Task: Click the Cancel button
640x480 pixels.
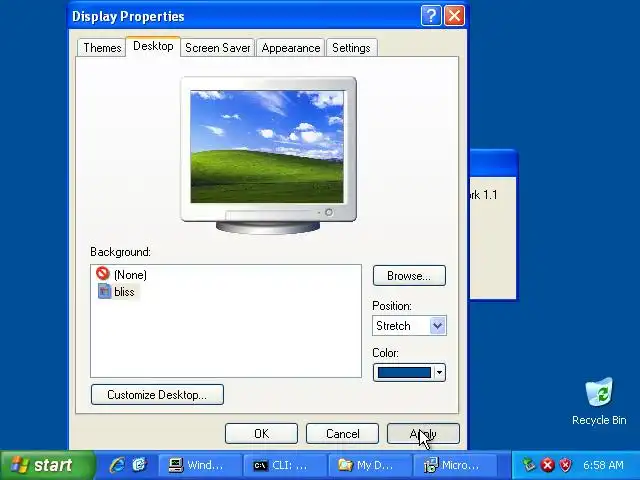Action: pos(342,433)
